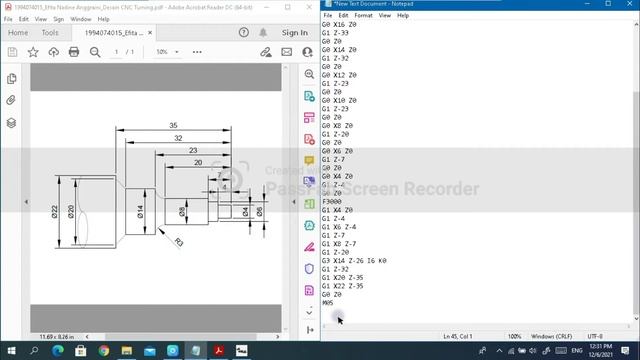The image size is (640, 360).
Task: Open the Comment tool icon
Action: click(309, 160)
